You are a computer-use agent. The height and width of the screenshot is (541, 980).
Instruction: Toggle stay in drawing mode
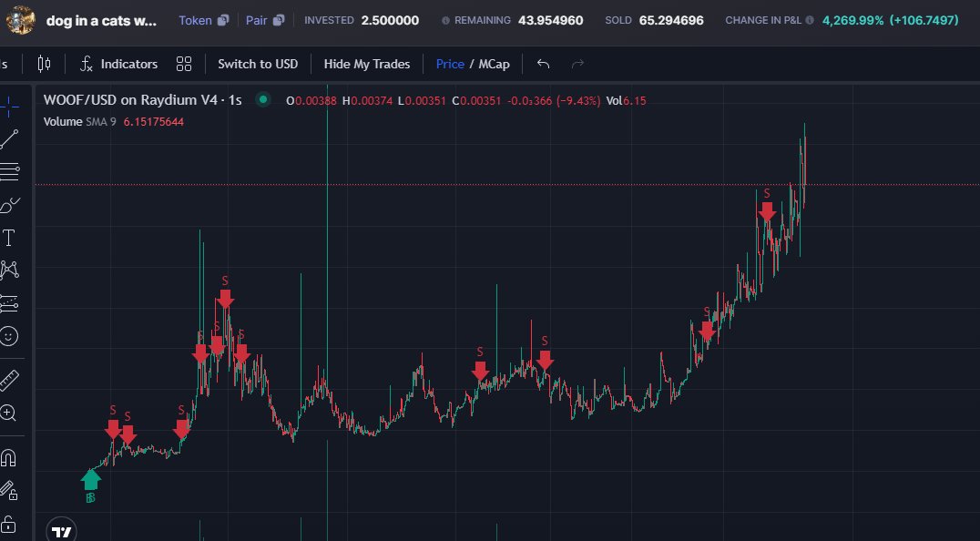point(9,491)
